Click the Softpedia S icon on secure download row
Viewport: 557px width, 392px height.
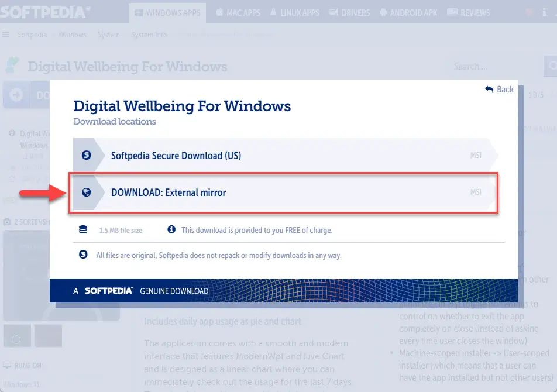tap(87, 155)
